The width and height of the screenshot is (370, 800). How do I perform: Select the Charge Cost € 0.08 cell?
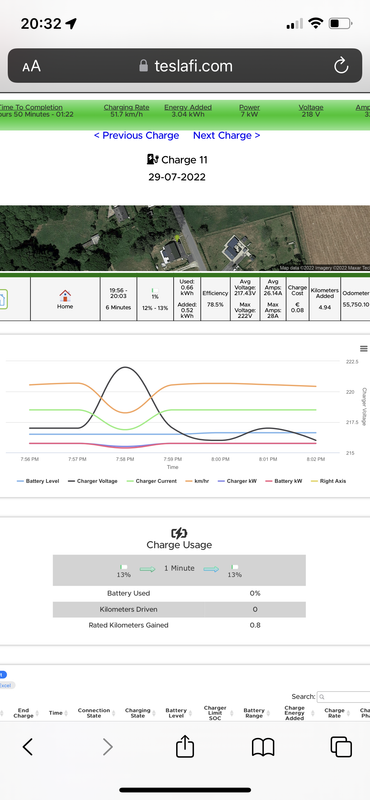click(x=297, y=299)
